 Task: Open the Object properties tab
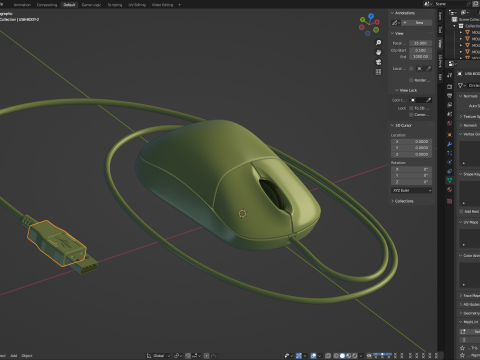(450, 135)
